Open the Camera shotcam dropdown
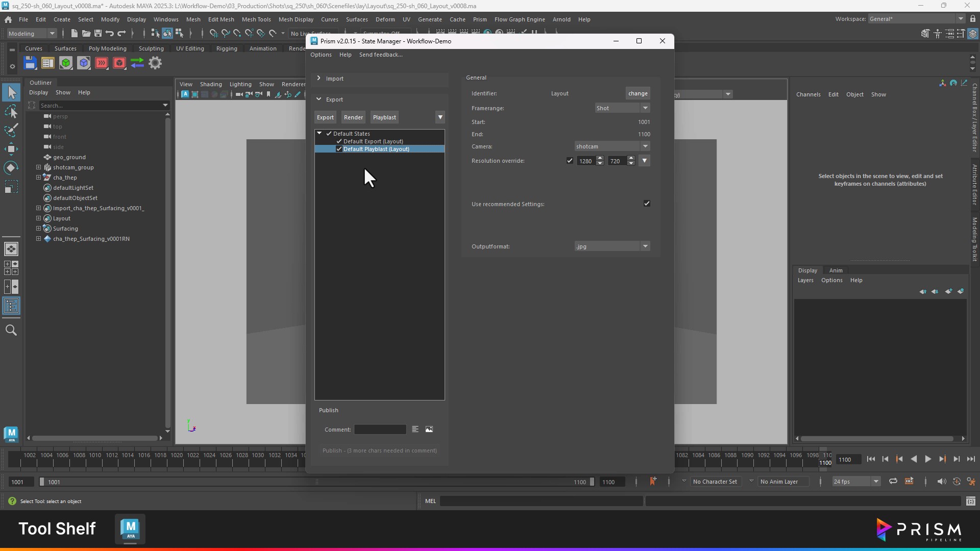The height and width of the screenshot is (551, 980). 612,146
